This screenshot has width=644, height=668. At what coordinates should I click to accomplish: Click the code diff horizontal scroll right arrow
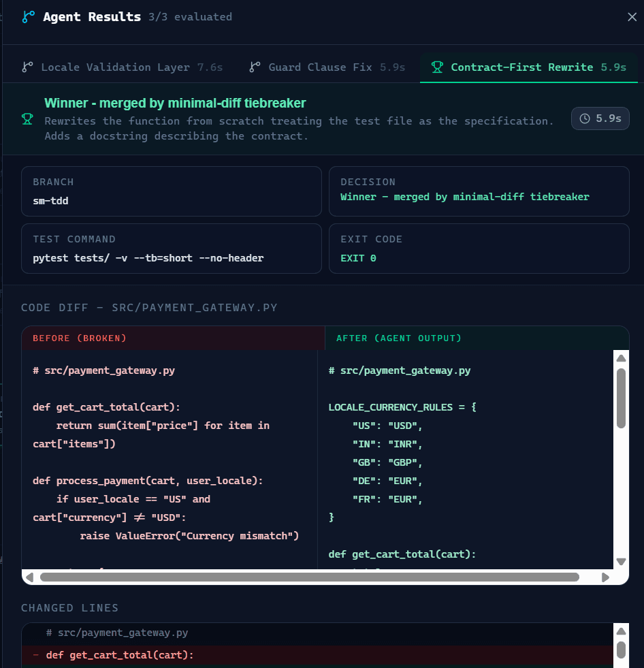tap(605, 577)
